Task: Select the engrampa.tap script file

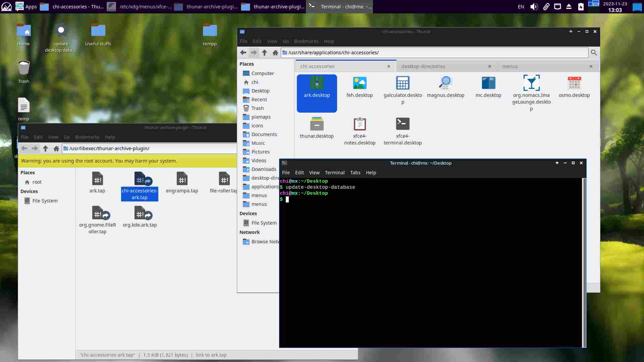Action: (x=182, y=179)
